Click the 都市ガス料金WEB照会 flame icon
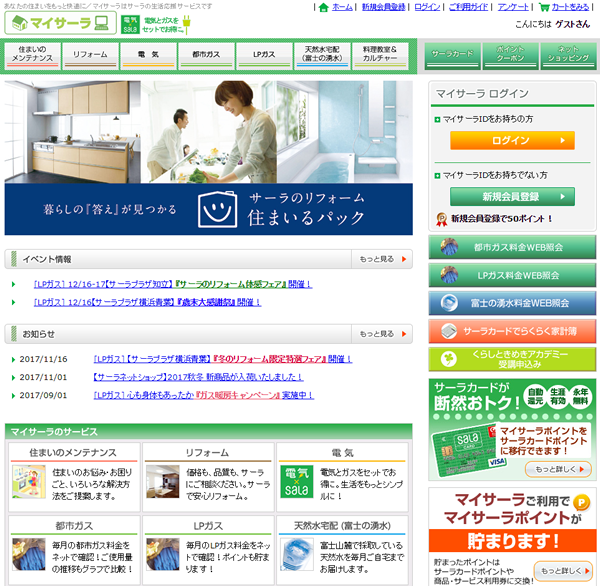The width and height of the screenshot is (600, 586). point(449,247)
